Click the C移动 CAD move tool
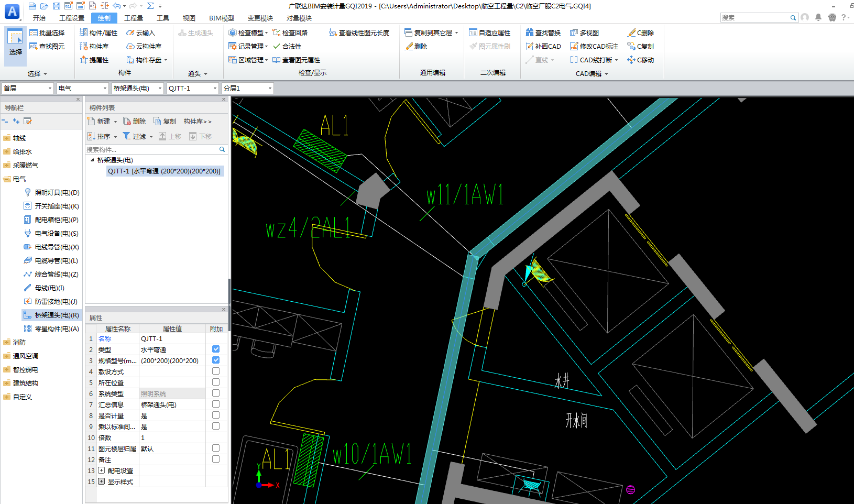 coord(641,60)
